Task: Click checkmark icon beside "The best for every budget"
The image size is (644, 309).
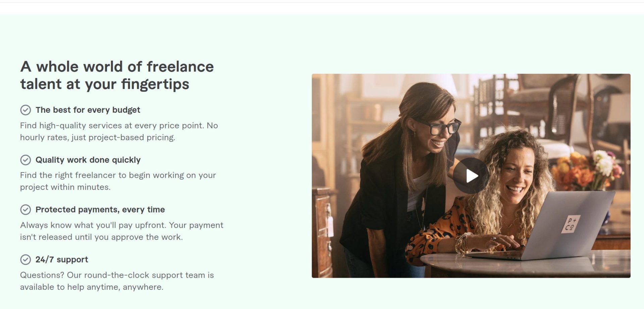Action: tap(25, 110)
